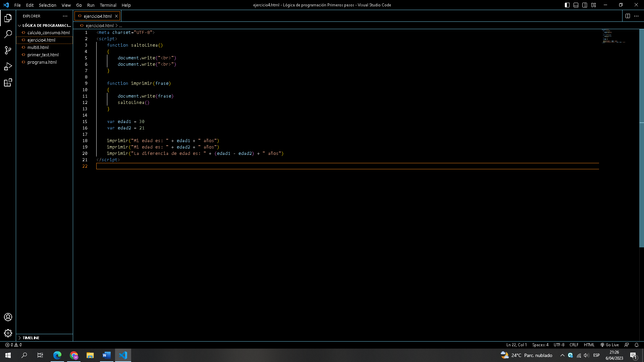Click the editor vertical scrollbar
This screenshot has height=362, width=644.
coord(642,138)
